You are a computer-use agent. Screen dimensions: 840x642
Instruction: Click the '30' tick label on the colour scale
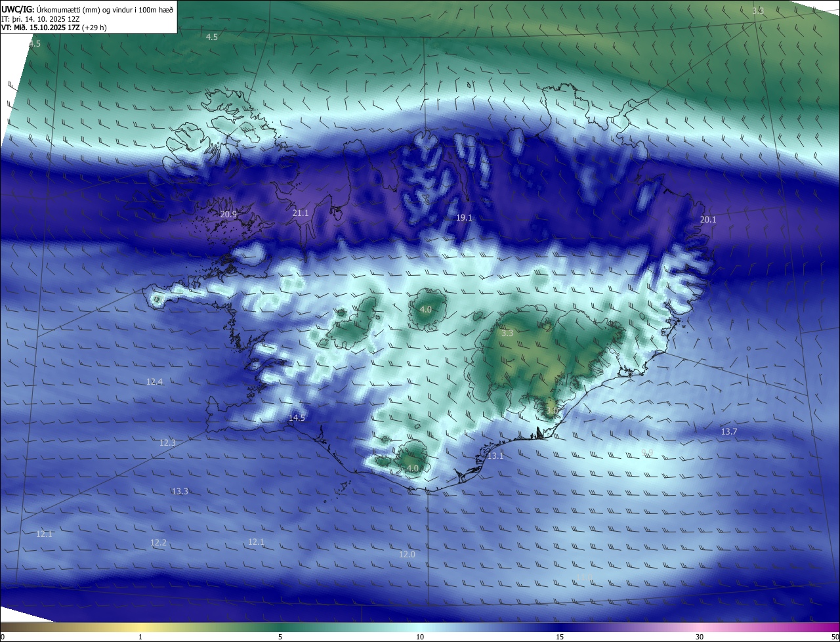click(x=700, y=637)
